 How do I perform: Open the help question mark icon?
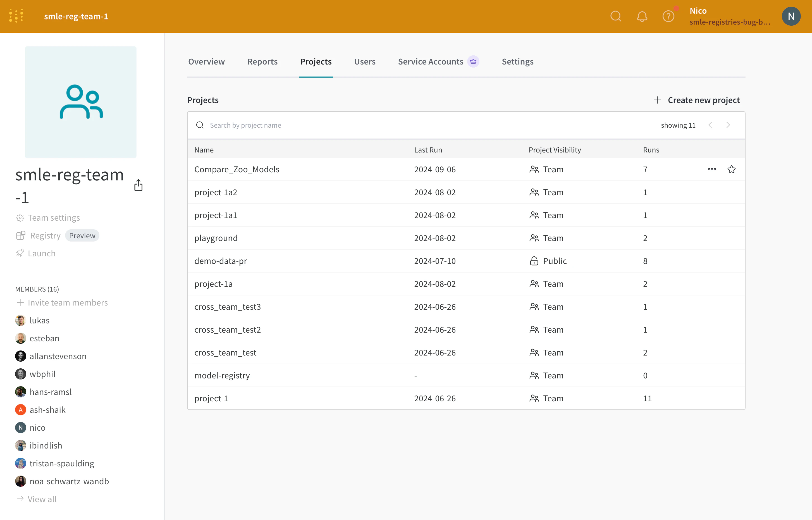668,16
